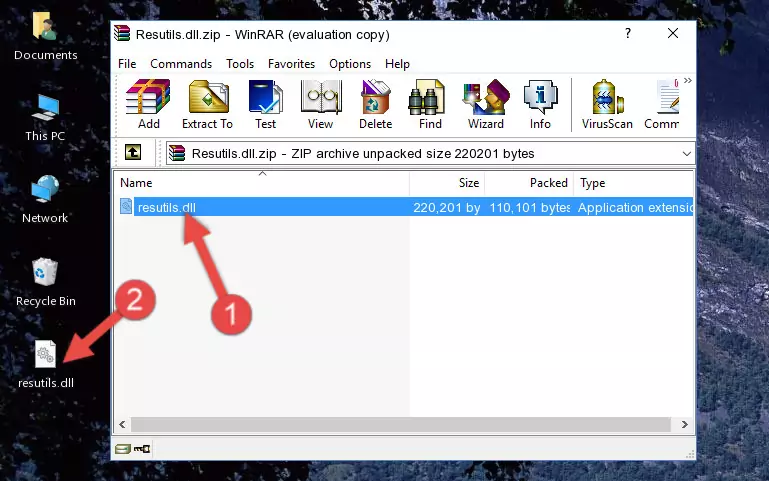Screen dimensions: 769x481
Task: Close the WinRAR window
Action: 673,33
